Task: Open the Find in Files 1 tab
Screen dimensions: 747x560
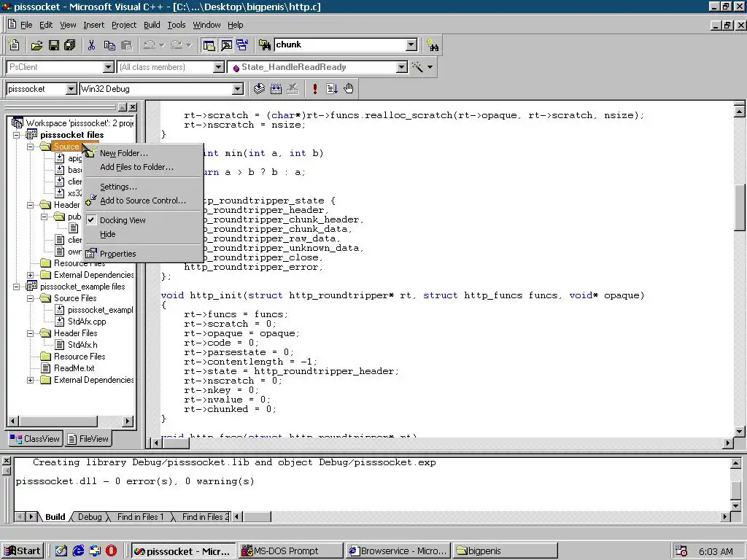Action: (x=140, y=517)
